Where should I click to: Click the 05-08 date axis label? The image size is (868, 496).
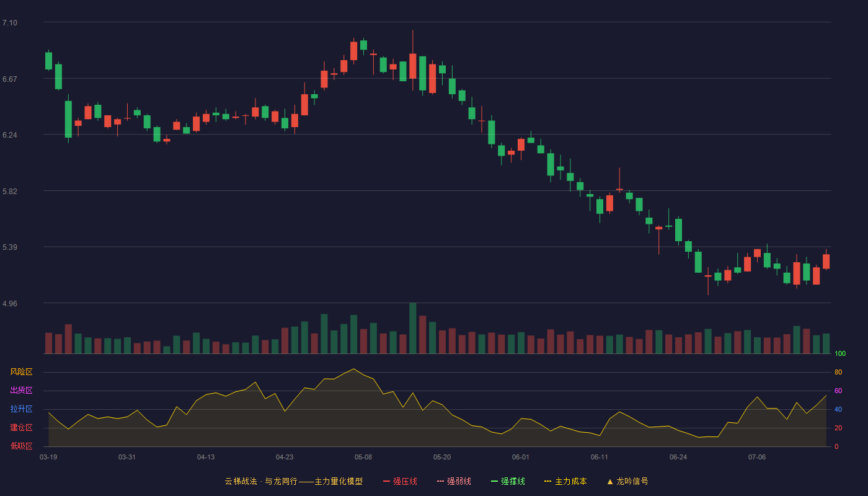click(363, 457)
